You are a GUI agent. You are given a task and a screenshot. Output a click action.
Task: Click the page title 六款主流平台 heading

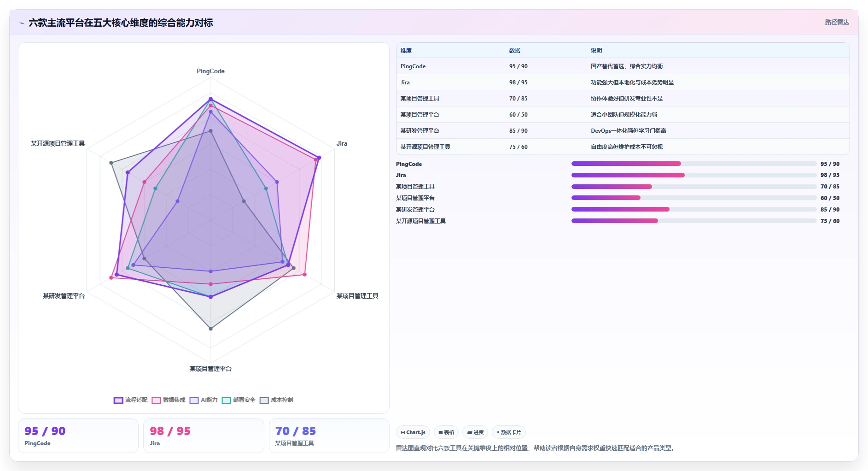click(121, 23)
